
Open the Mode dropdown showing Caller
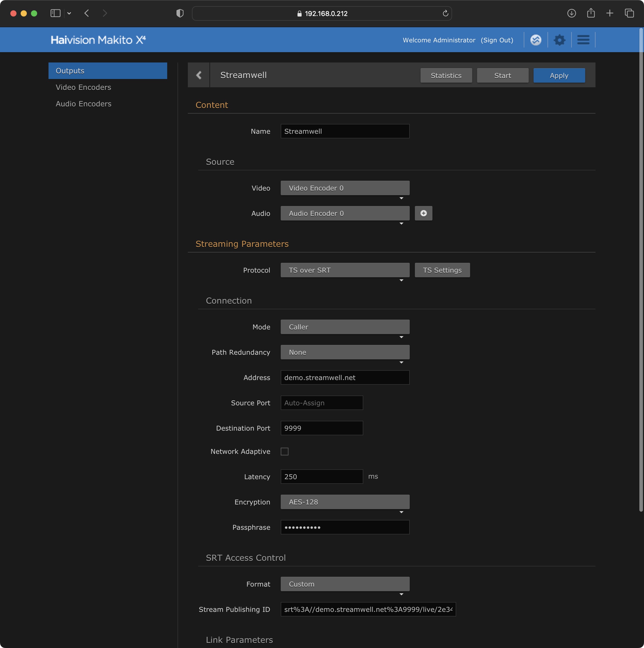coord(345,327)
